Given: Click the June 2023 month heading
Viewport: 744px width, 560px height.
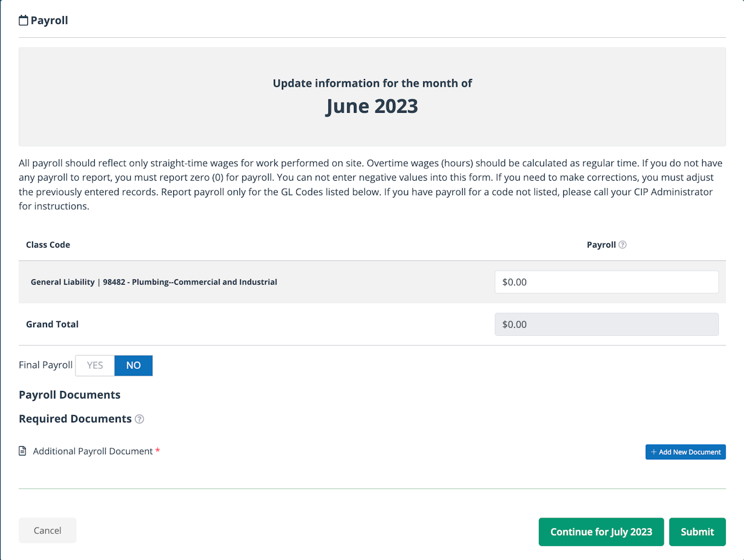Looking at the screenshot, I should 372,106.
